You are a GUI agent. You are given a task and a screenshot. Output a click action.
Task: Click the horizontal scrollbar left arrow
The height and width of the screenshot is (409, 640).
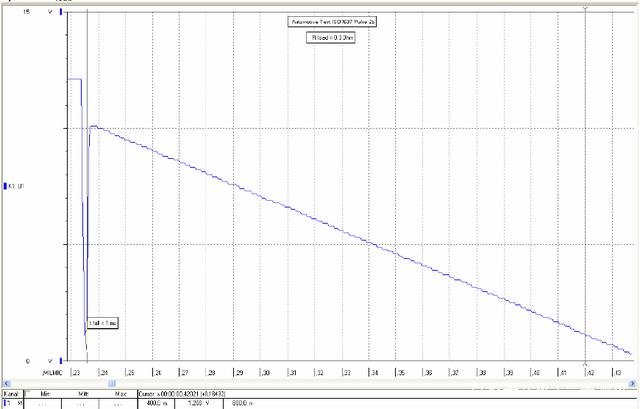coord(6,383)
